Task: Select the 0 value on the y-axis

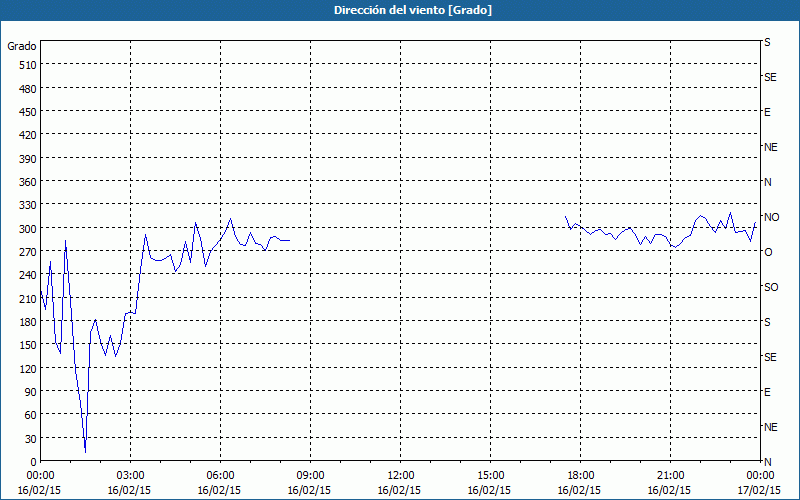Action: click(34, 462)
